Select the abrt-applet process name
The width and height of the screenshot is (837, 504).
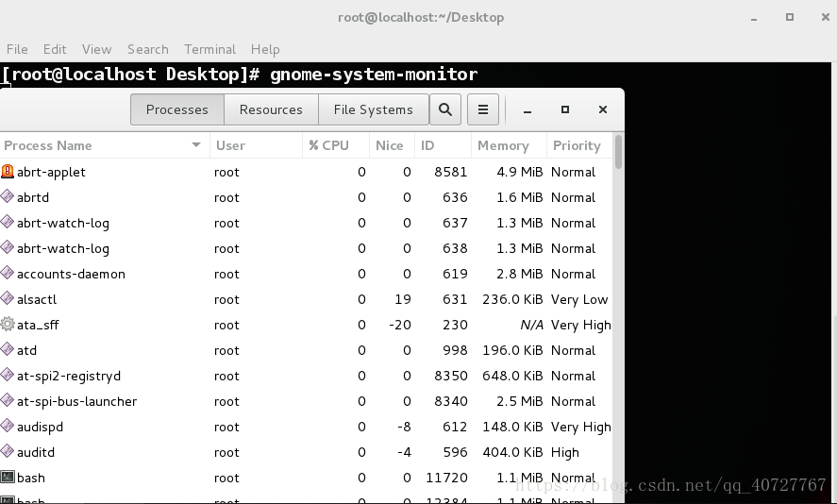click(x=51, y=172)
